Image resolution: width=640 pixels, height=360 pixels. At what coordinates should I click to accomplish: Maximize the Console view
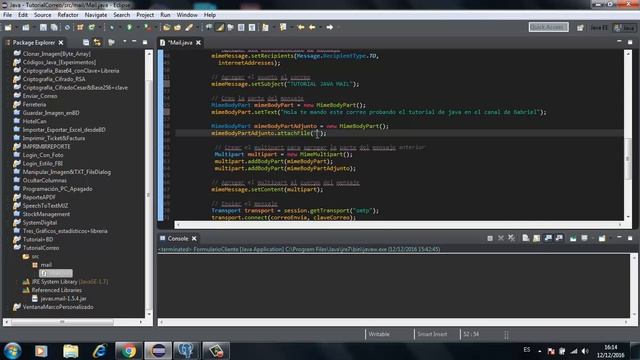pyautogui.click(x=630, y=238)
